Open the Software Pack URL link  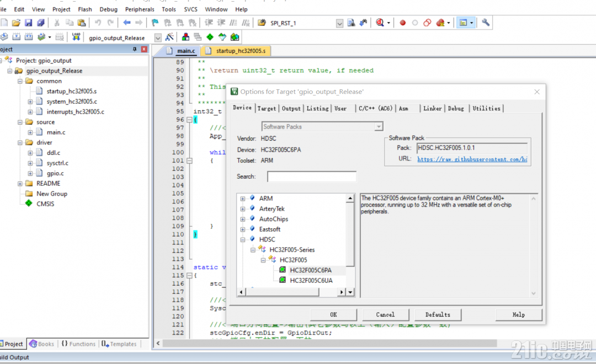click(472, 159)
